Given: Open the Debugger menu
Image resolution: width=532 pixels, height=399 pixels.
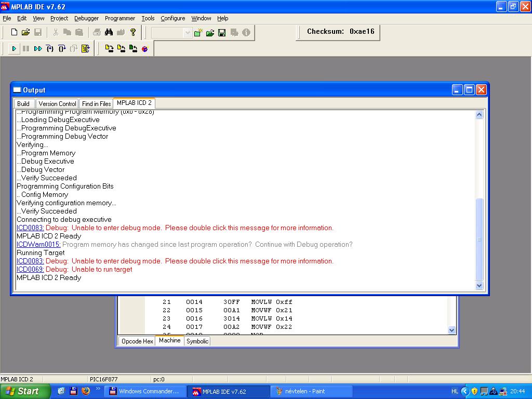Looking at the screenshot, I should pos(87,18).
